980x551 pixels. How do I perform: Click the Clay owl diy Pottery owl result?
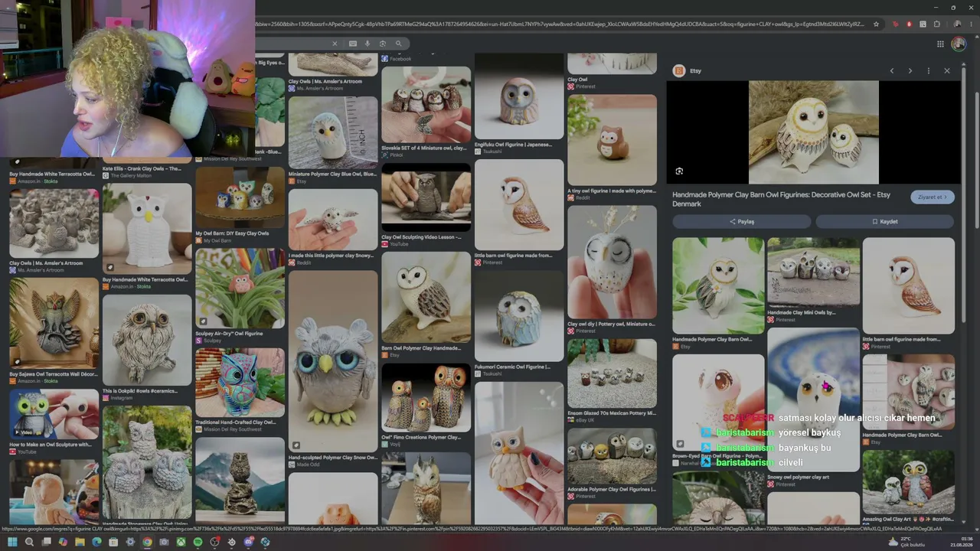tap(612, 262)
